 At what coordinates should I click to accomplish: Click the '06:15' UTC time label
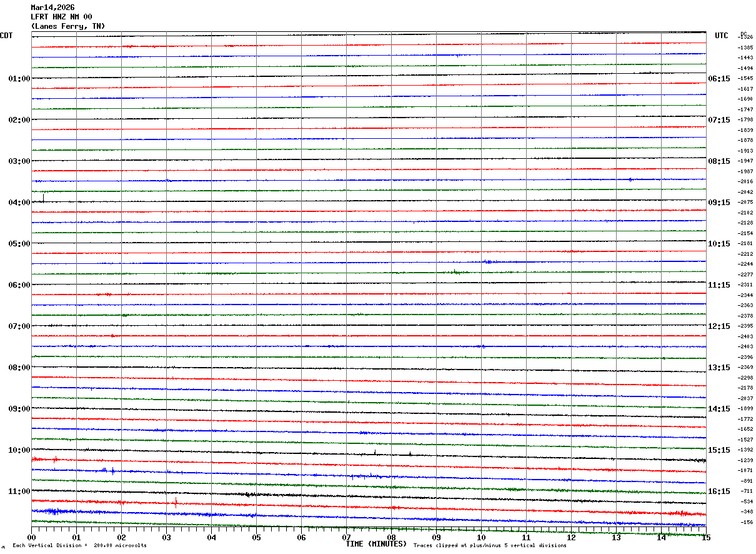tap(719, 79)
